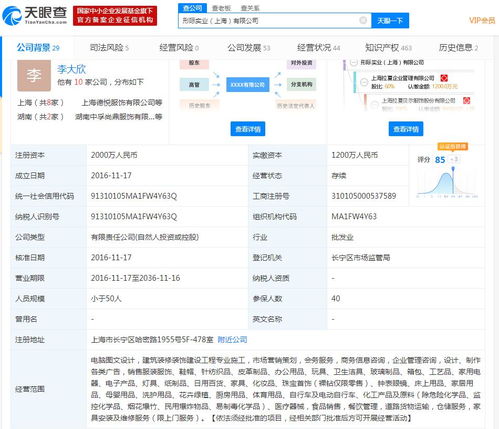This screenshot has height=429, width=499.
Task: Click the central XXXX有限公司 diagram node
Action: [247, 85]
